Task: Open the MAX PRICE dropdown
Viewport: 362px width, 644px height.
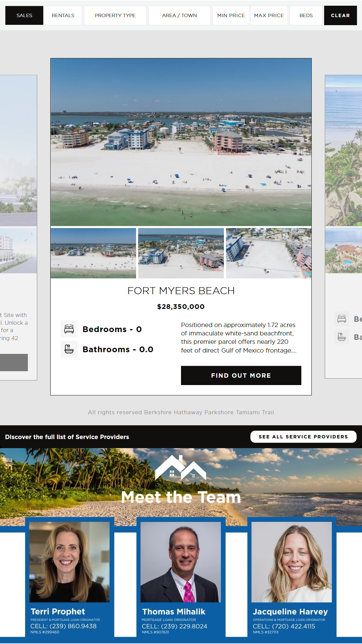Action: (x=269, y=15)
